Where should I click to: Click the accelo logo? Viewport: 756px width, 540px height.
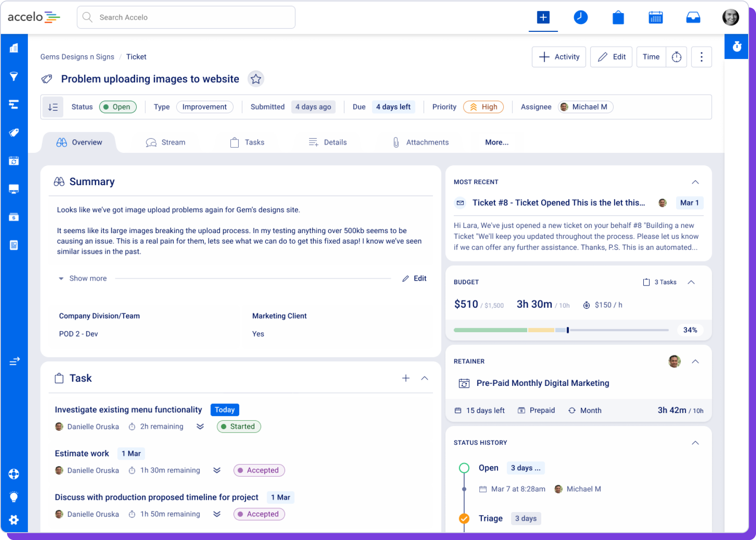click(34, 17)
